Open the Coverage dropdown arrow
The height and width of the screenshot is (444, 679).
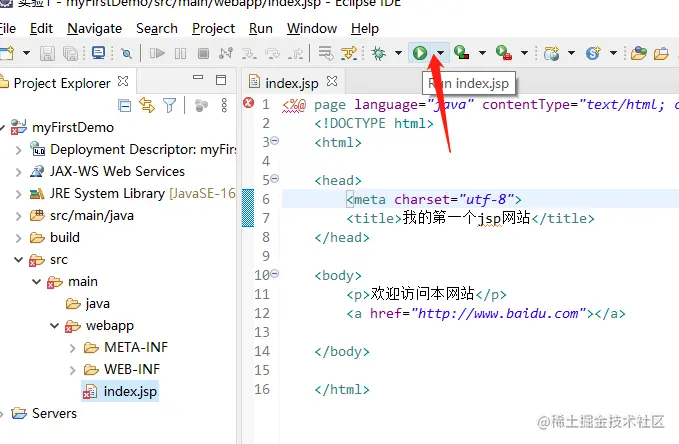click(482, 53)
